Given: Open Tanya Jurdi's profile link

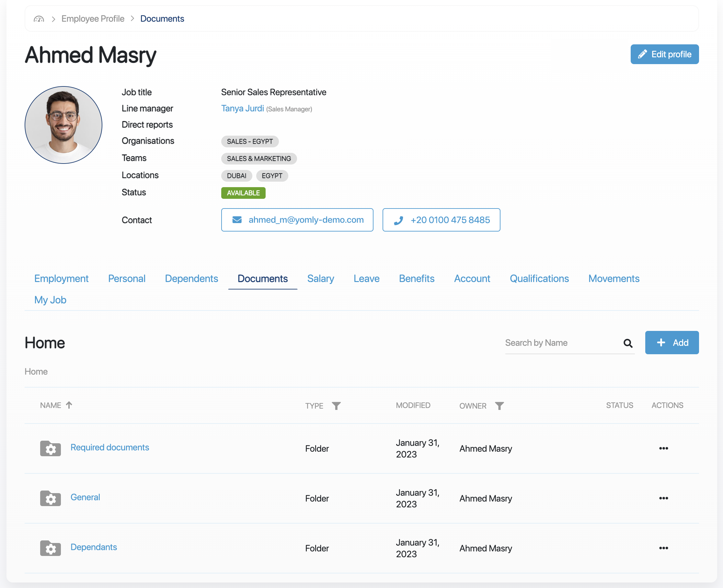Looking at the screenshot, I should pos(242,108).
